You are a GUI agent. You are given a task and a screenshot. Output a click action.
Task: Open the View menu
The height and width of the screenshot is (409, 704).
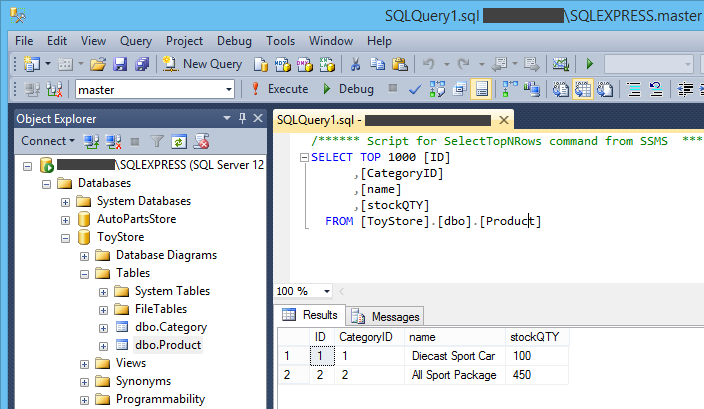(93, 41)
